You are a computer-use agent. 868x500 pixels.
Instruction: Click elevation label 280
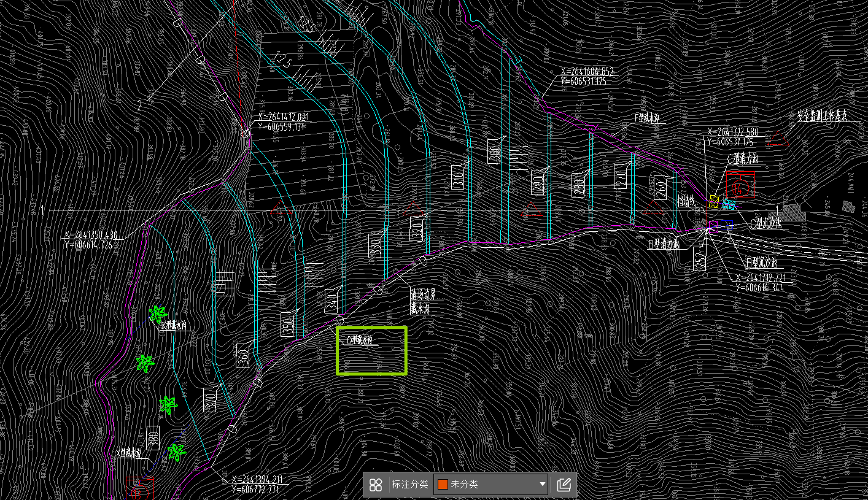click(x=577, y=186)
